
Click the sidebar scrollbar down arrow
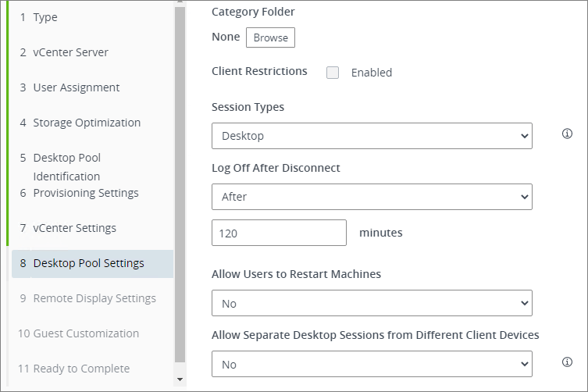pos(180,380)
